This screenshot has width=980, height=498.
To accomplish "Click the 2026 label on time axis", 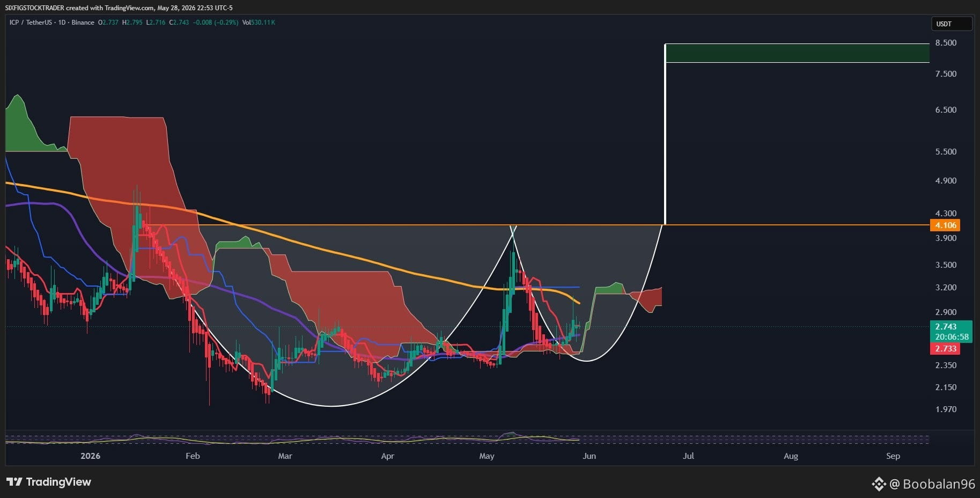I will coord(90,456).
